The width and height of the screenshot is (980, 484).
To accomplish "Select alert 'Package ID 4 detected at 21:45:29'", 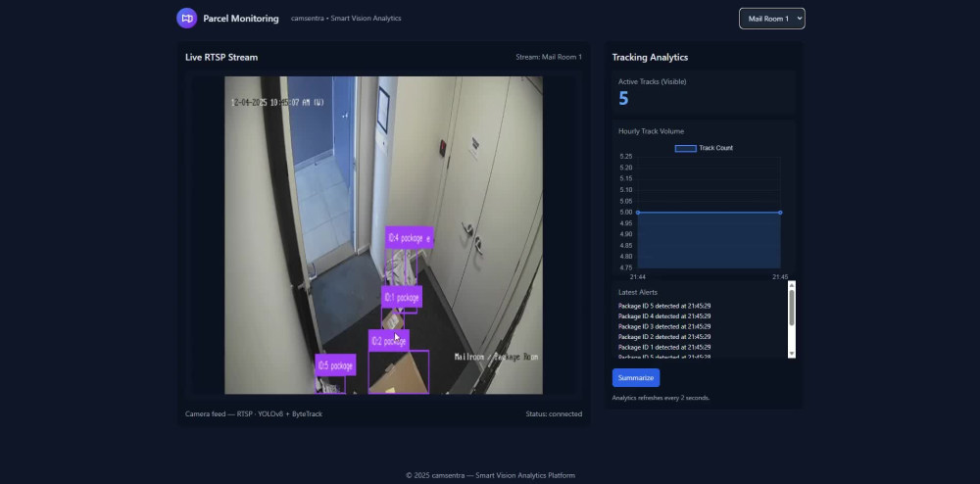I will [x=664, y=316].
